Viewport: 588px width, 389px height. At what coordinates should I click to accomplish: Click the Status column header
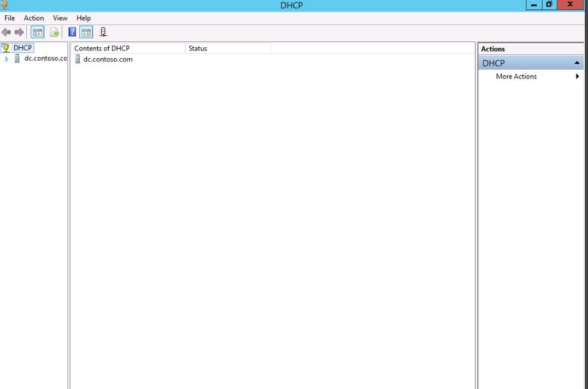(x=228, y=49)
